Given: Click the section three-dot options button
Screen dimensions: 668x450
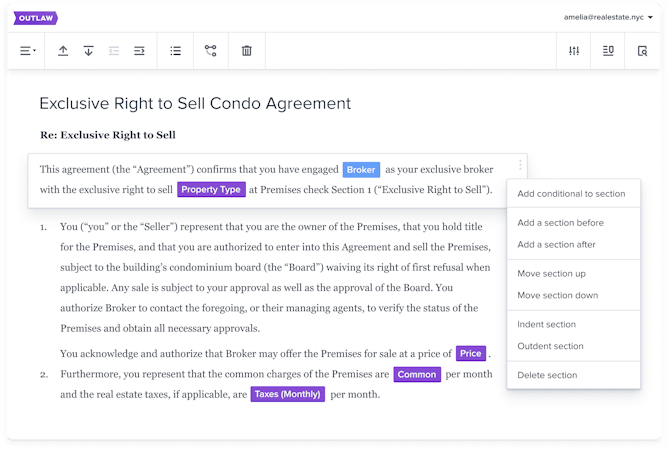Looking at the screenshot, I should [x=520, y=166].
